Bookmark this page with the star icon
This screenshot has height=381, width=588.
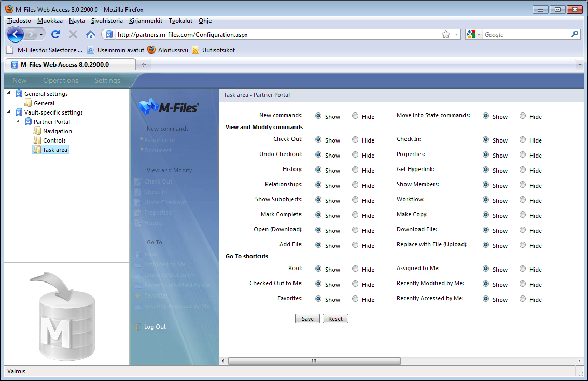click(x=445, y=35)
